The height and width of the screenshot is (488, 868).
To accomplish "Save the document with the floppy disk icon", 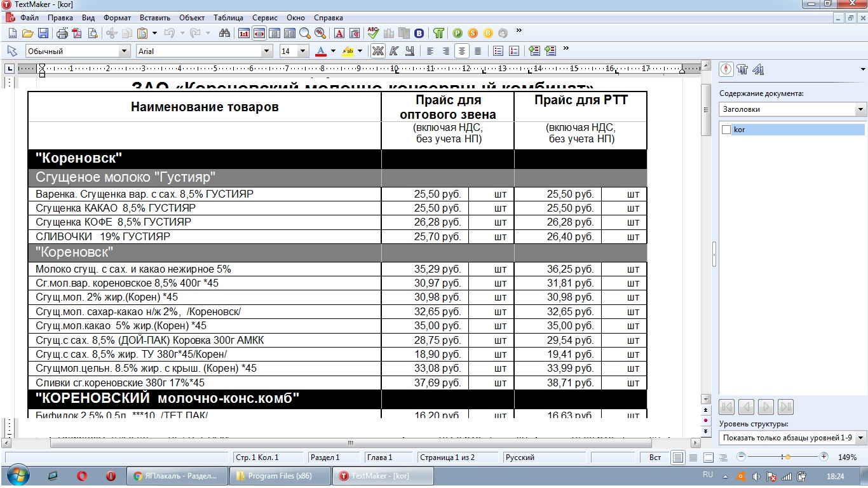I will 43,33.
